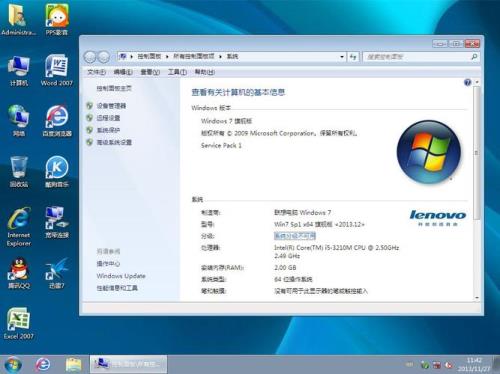
Task: Open the Windows Start orb
Action: click(13, 364)
